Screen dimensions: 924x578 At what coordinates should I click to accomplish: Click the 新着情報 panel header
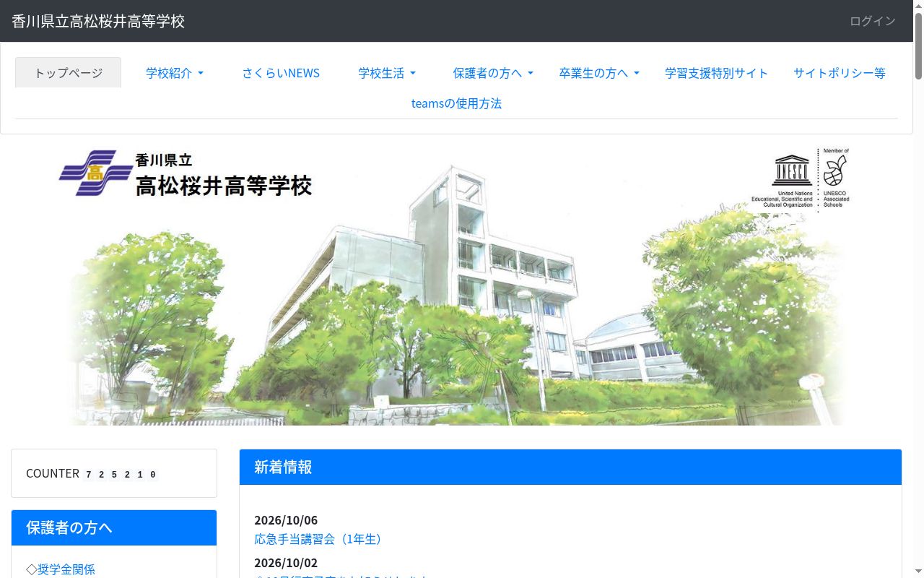570,467
